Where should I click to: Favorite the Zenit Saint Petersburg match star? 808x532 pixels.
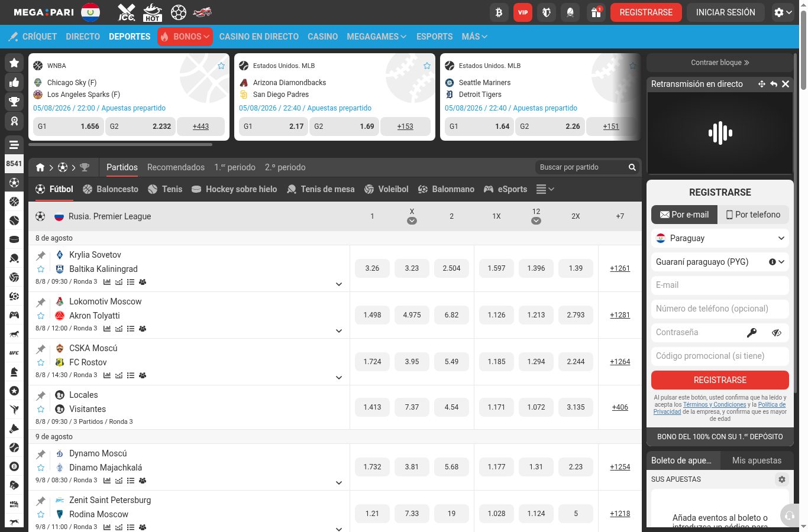(x=41, y=514)
